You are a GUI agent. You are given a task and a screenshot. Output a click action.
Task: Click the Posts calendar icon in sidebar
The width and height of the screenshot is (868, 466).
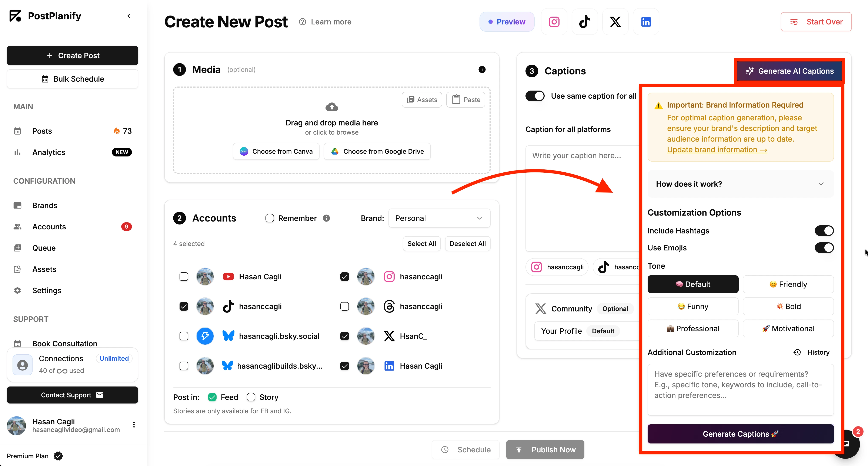[17, 131]
